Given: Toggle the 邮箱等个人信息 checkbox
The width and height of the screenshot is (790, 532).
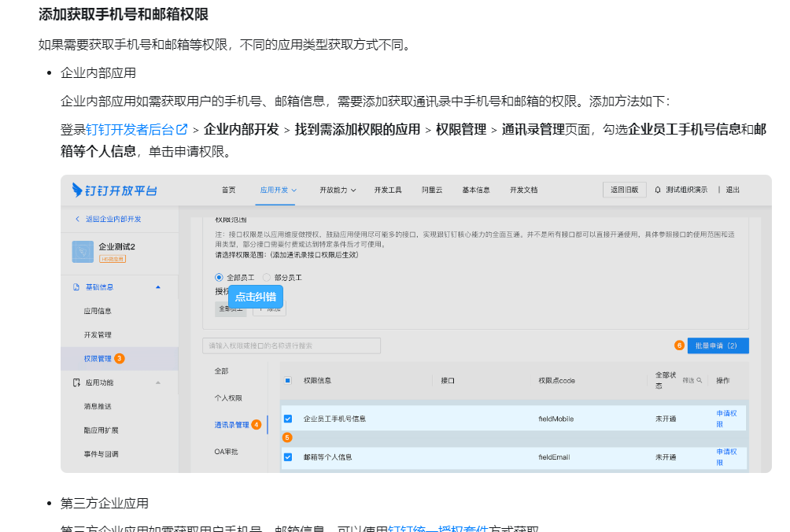Looking at the screenshot, I should click(x=288, y=457).
